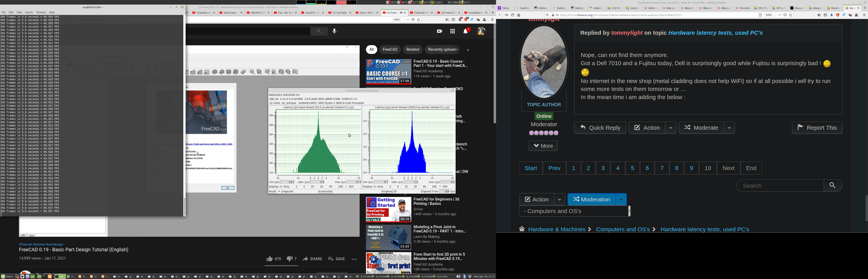Expand the Moderate dropdown arrow

tap(729, 128)
